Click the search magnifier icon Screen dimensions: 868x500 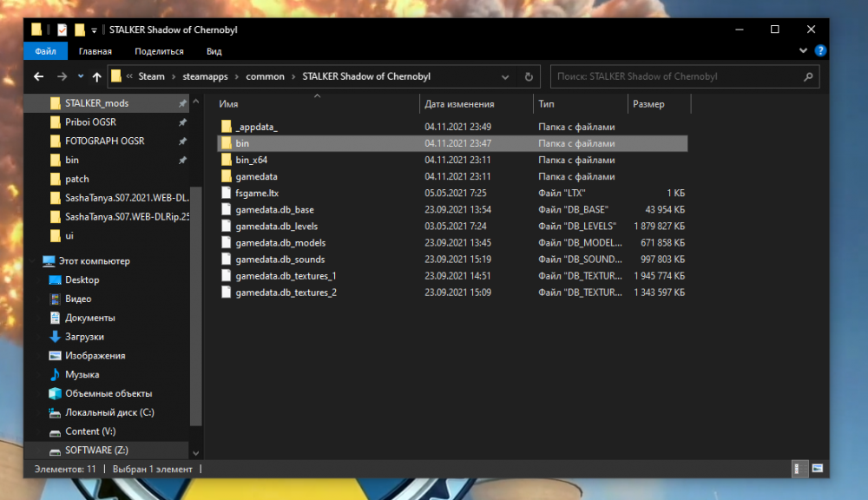pos(808,76)
